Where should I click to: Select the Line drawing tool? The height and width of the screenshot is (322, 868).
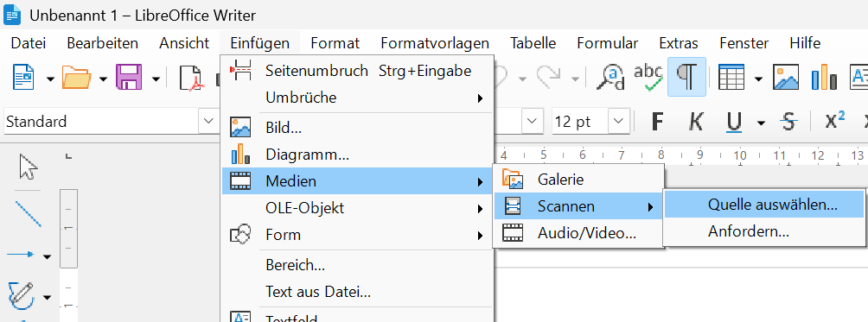tap(28, 214)
